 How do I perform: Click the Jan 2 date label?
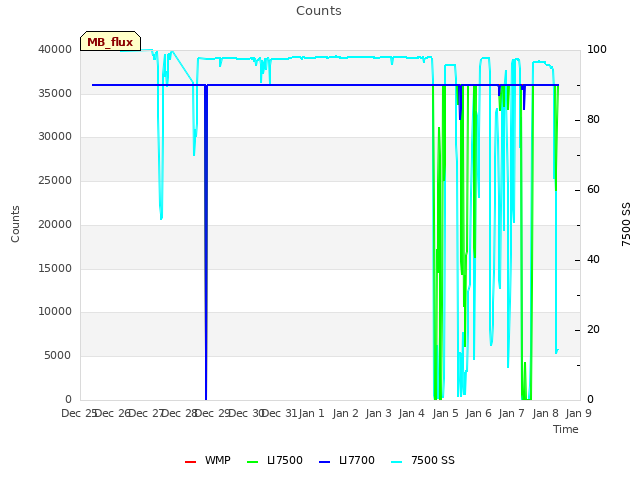[x=345, y=413]
